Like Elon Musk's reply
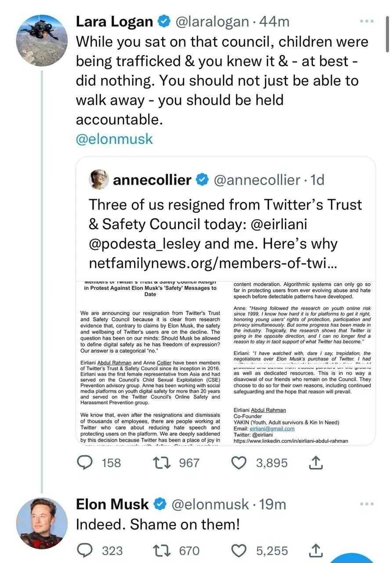 point(239,550)
